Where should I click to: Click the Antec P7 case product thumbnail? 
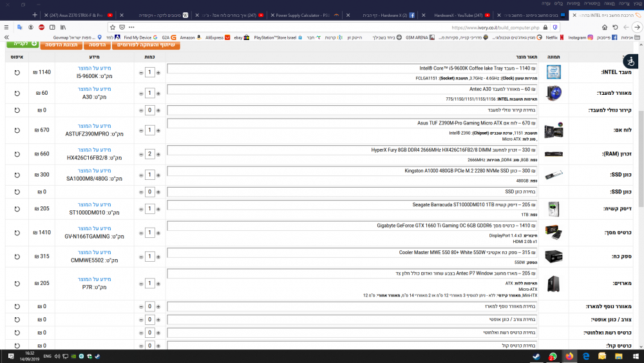[554, 284]
